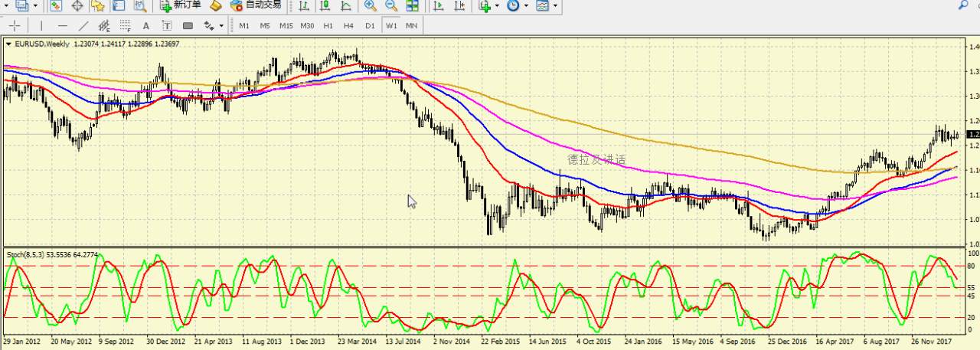Switch to line chart display
Image resolution: width=980 pixels, height=350 pixels.
[346, 5]
